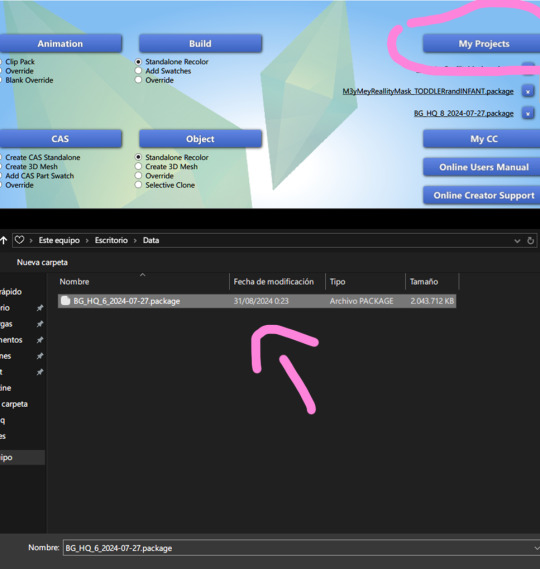Image resolution: width=540 pixels, height=569 pixels.
Task: Click Data breadcrumb
Action: tap(151, 240)
